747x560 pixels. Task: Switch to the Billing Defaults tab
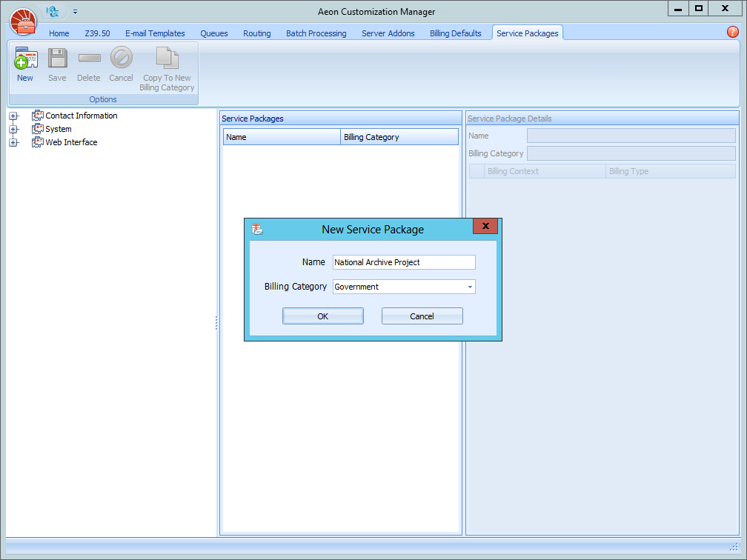click(455, 33)
